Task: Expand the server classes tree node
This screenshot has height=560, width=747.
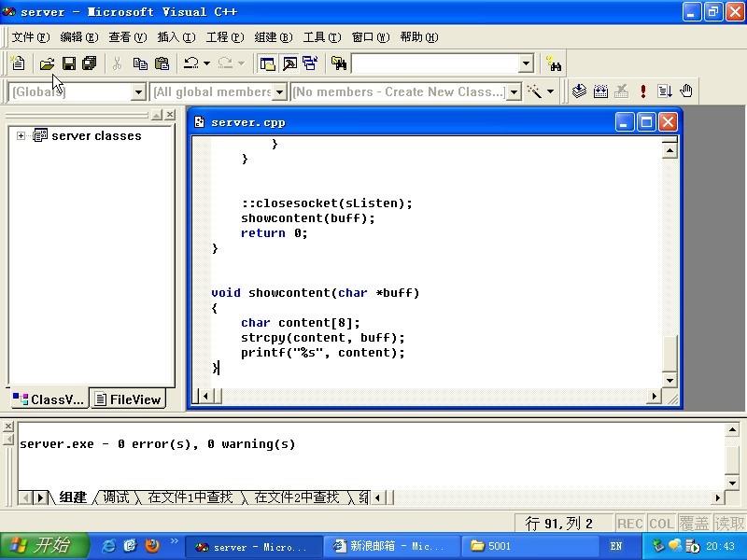Action: (x=21, y=135)
